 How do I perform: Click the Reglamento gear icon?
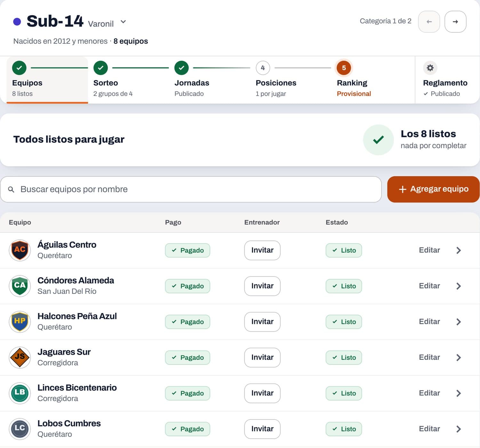pyautogui.click(x=430, y=68)
